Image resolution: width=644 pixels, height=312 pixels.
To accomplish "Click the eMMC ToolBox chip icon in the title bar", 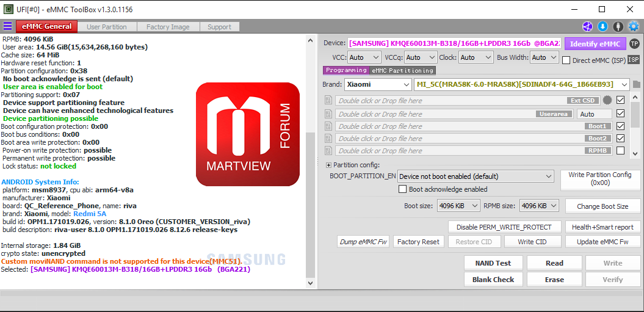I will tap(8, 9).
